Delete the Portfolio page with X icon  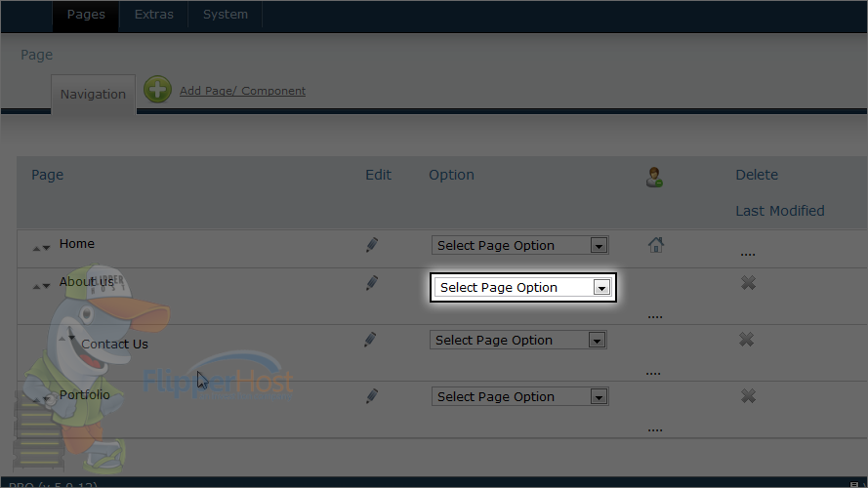click(749, 395)
